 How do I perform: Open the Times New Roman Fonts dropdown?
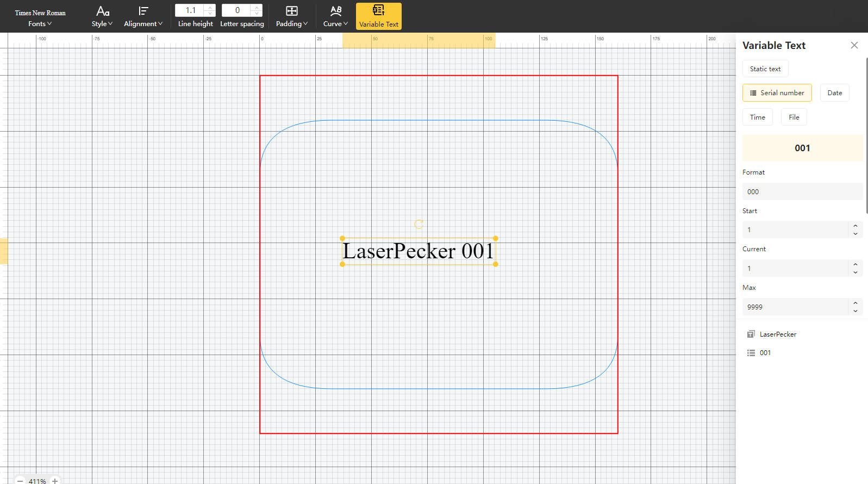click(x=40, y=18)
